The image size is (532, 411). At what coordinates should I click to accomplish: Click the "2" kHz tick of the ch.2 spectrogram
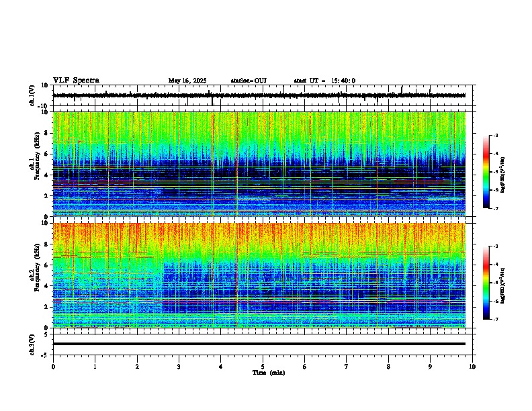pos(47,307)
